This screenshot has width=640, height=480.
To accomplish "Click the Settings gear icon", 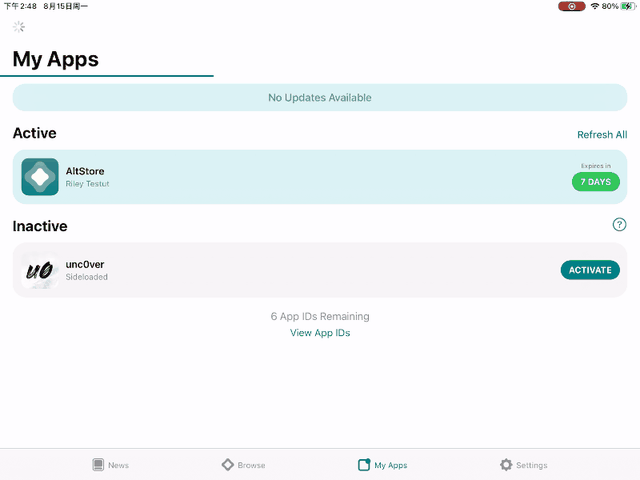I will [506, 464].
